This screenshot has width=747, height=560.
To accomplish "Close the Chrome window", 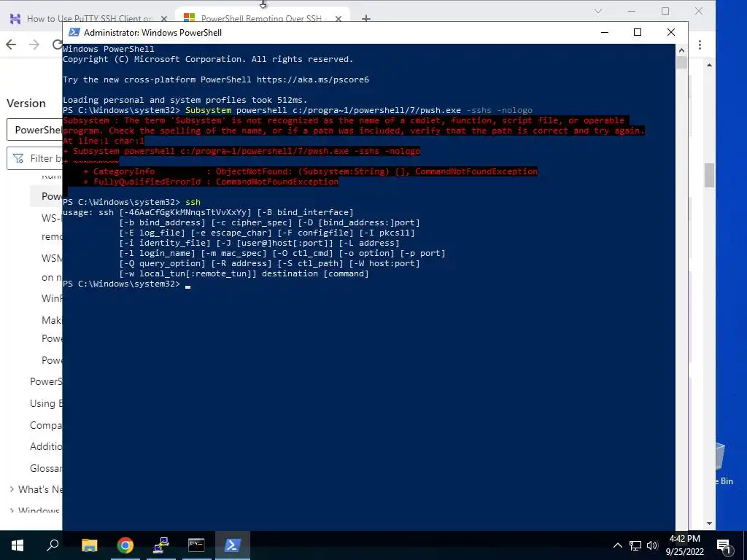I will coord(698,11).
